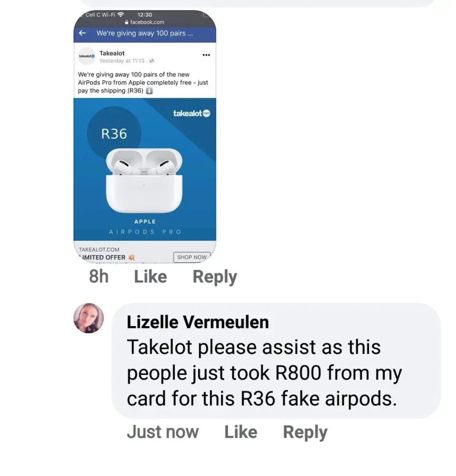Like Lizelle Vermeulen's comment
456x476 pixels.
[241, 432]
